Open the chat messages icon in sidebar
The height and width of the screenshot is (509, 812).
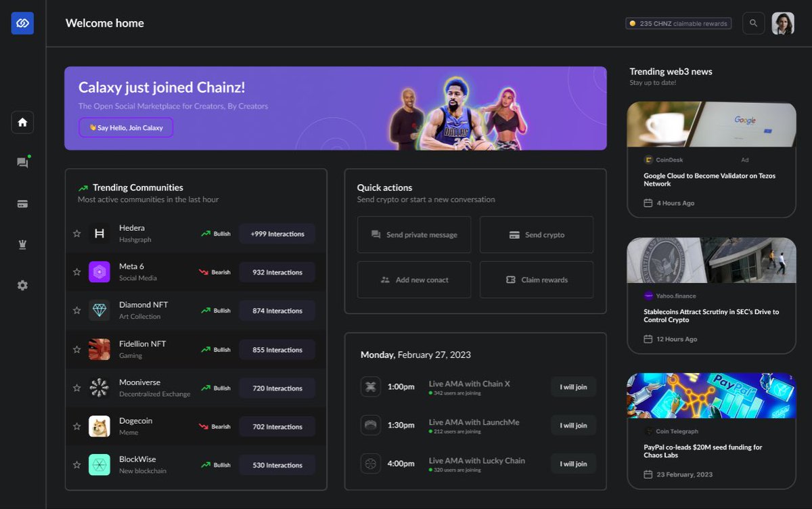click(x=22, y=162)
